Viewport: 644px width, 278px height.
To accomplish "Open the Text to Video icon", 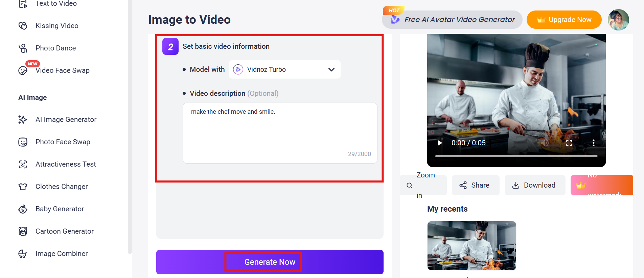I will [x=23, y=4].
